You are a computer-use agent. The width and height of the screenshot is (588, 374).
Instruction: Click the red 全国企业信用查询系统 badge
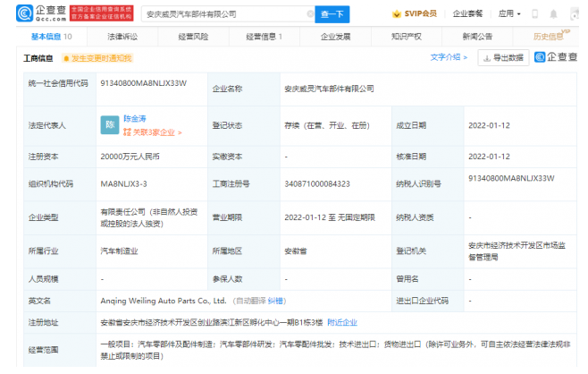click(x=102, y=13)
